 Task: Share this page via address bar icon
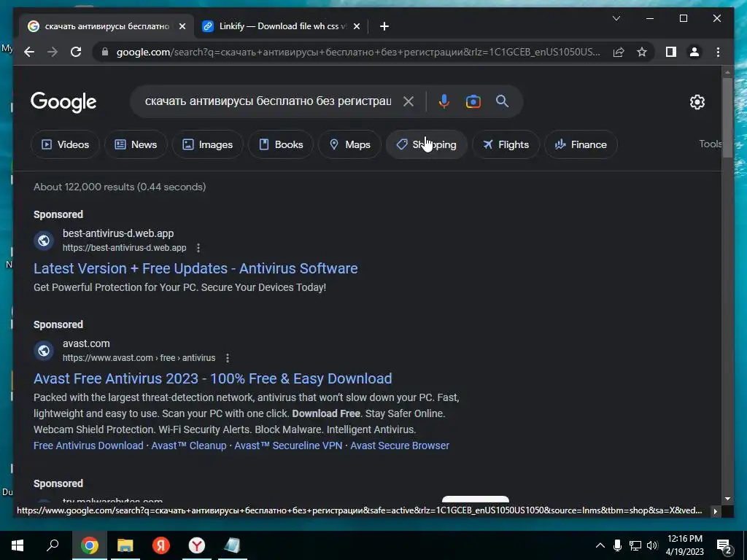click(619, 52)
